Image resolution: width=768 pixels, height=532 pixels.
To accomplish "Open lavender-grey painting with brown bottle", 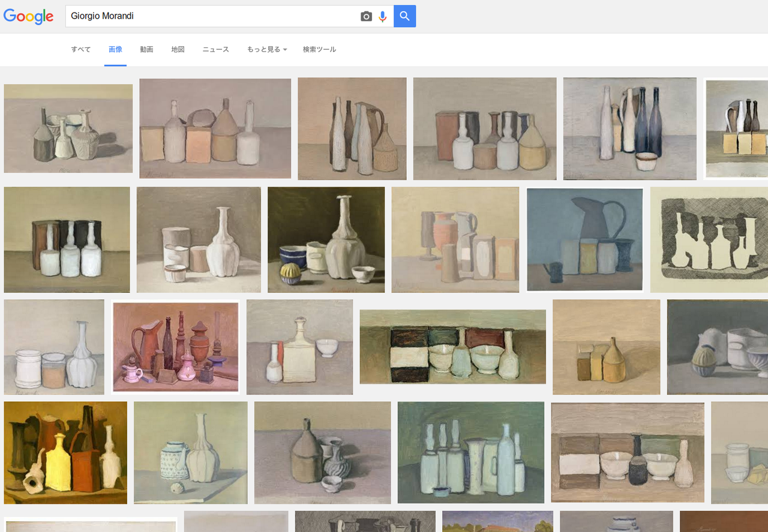I will point(323,452).
